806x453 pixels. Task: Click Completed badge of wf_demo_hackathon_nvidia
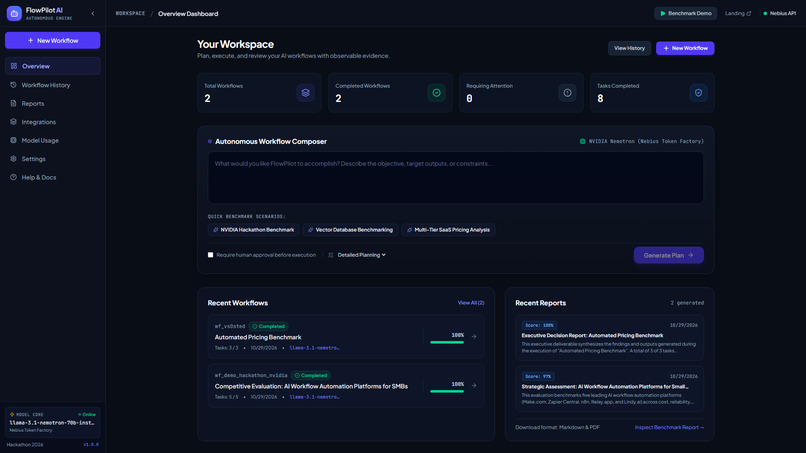tap(310, 375)
